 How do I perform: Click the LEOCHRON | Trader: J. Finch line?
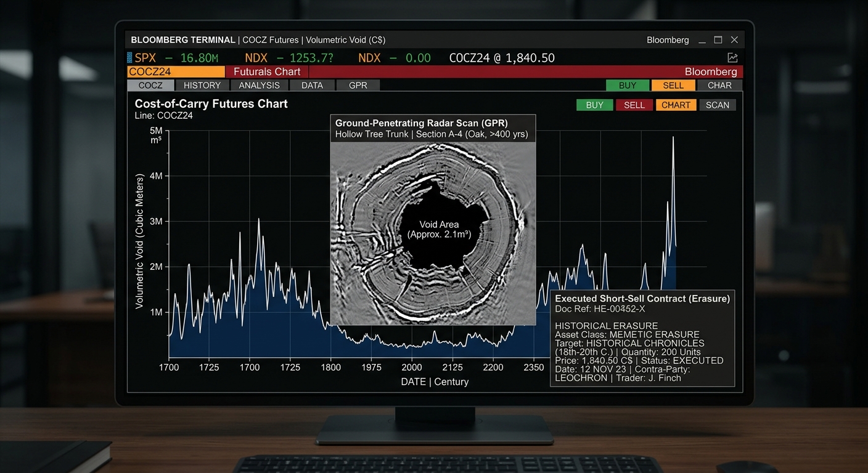[618, 378]
